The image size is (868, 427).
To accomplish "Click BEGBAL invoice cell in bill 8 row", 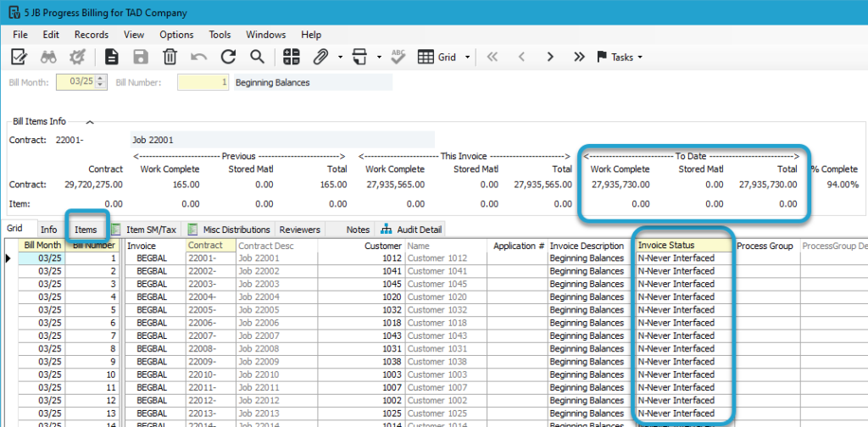I will 155,348.
